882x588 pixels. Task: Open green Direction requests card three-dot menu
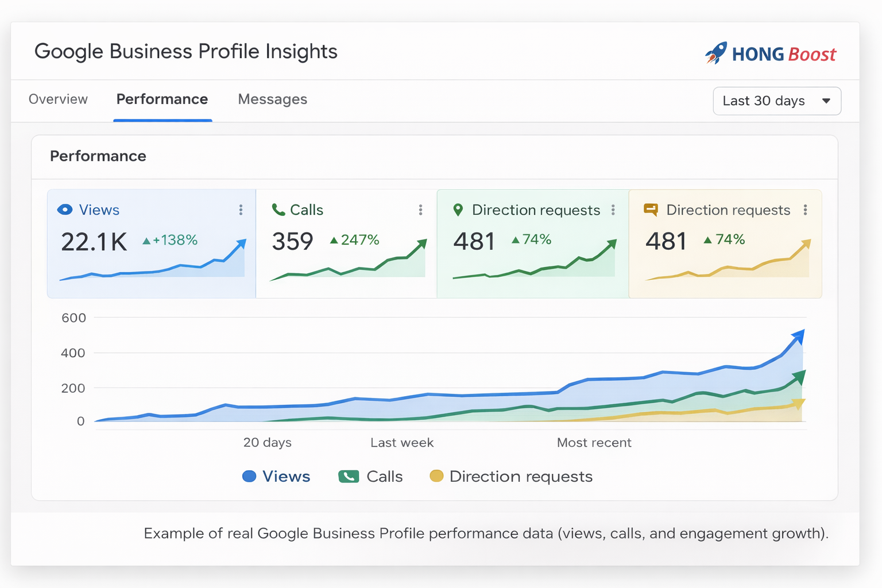(x=613, y=210)
